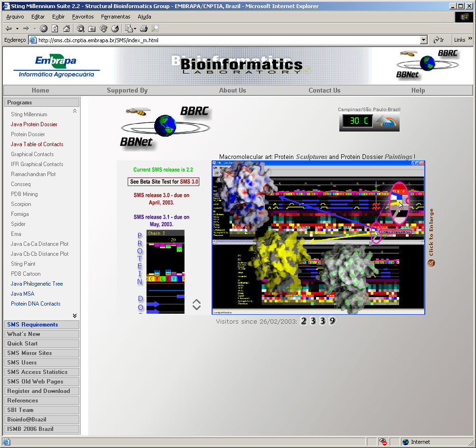Expand Programs list with down chevron

tap(75, 316)
